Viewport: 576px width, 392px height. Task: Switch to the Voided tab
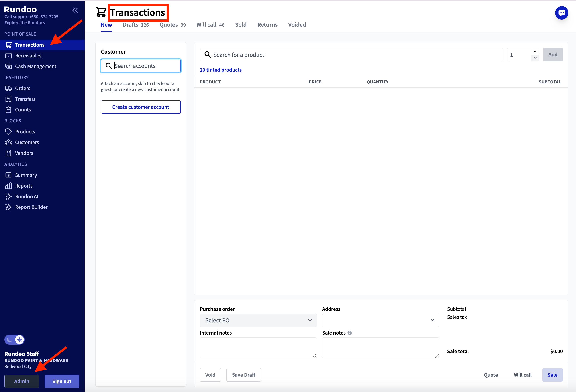click(x=297, y=25)
